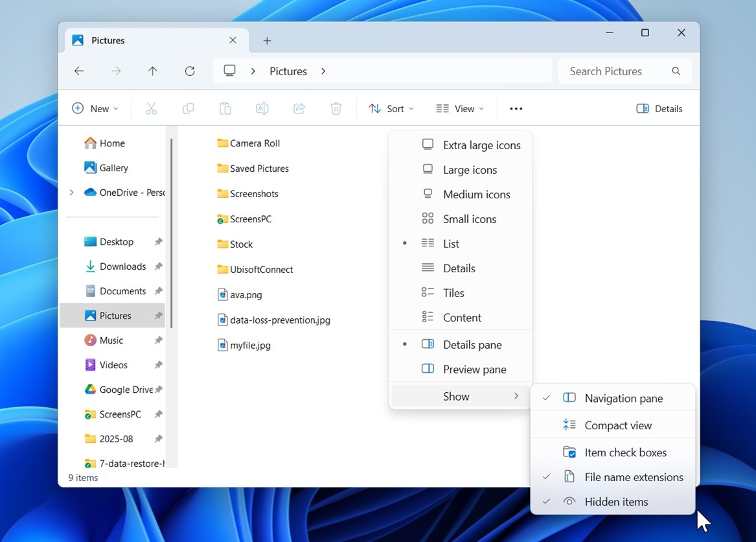Open the Sort dropdown
Viewport: 756px width, 542px height.
391,109
